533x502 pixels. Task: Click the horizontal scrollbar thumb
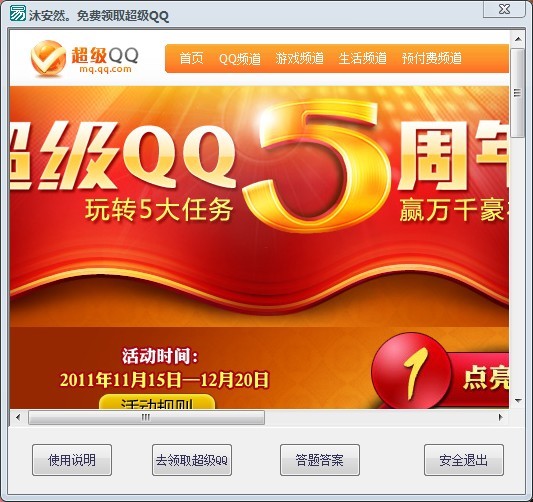[147, 417]
